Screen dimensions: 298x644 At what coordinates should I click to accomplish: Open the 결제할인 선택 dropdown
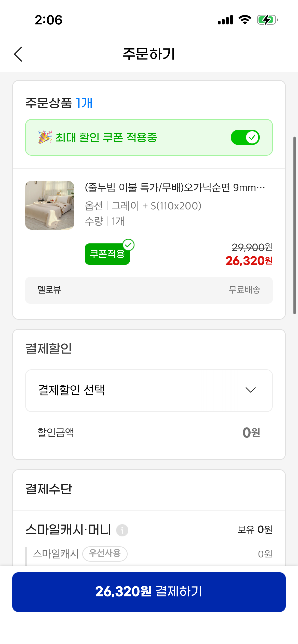149,390
